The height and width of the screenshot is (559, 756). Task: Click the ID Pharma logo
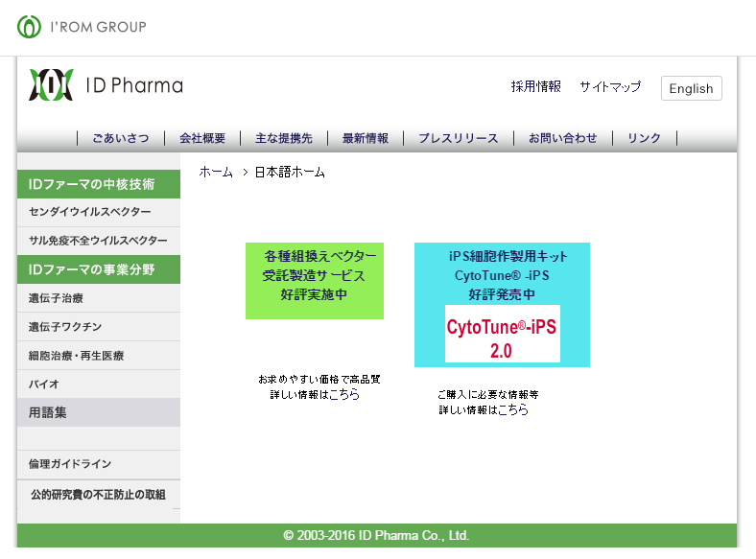(x=106, y=85)
